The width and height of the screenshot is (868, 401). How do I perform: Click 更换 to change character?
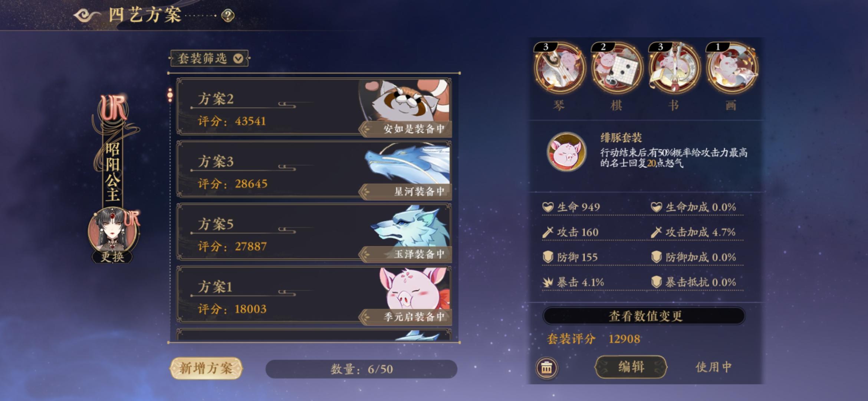point(112,256)
